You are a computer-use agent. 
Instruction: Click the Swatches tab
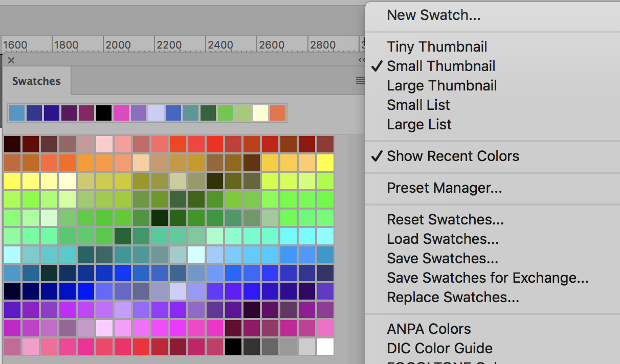[x=36, y=81]
